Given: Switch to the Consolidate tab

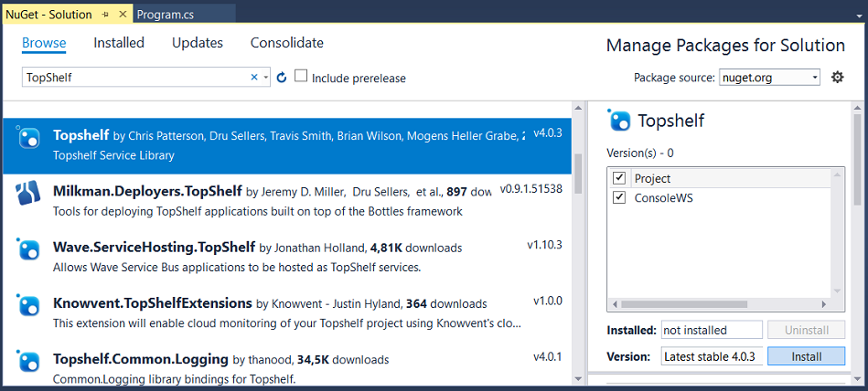Looking at the screenshot, I should (x=287, y=43).
